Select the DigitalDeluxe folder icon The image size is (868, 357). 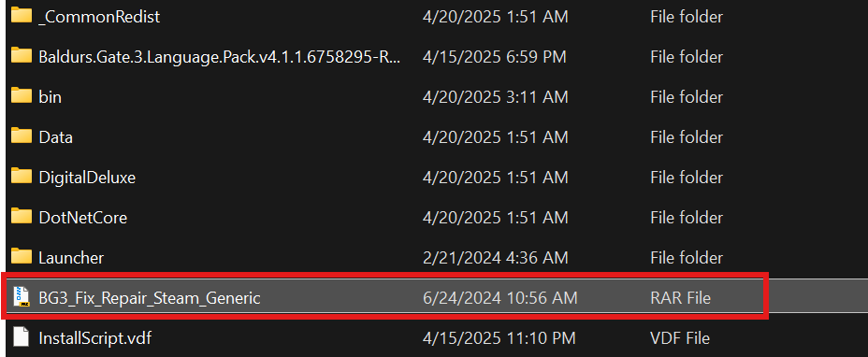pyautogui.click(x=22, y=176)
